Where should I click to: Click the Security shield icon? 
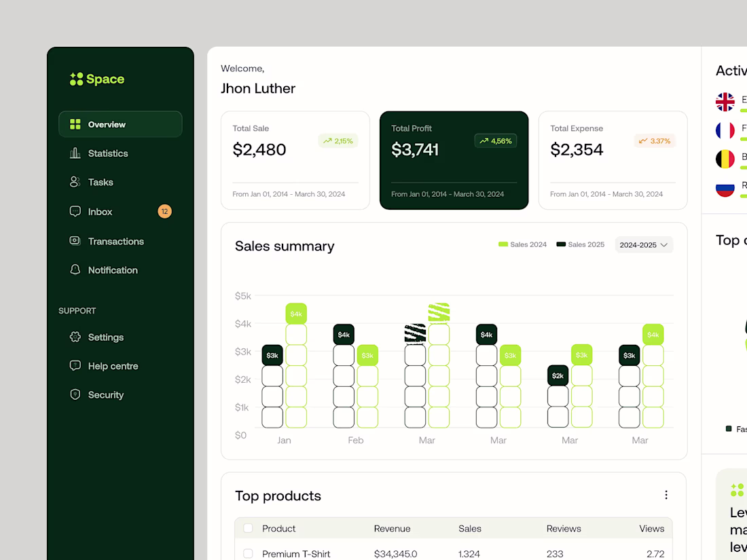click(x=75, y=394)
